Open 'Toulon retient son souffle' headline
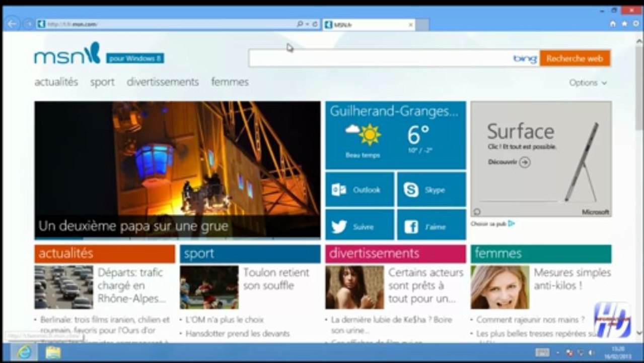The width and height of the screenshot is (644, 363). tap(276, 279)
